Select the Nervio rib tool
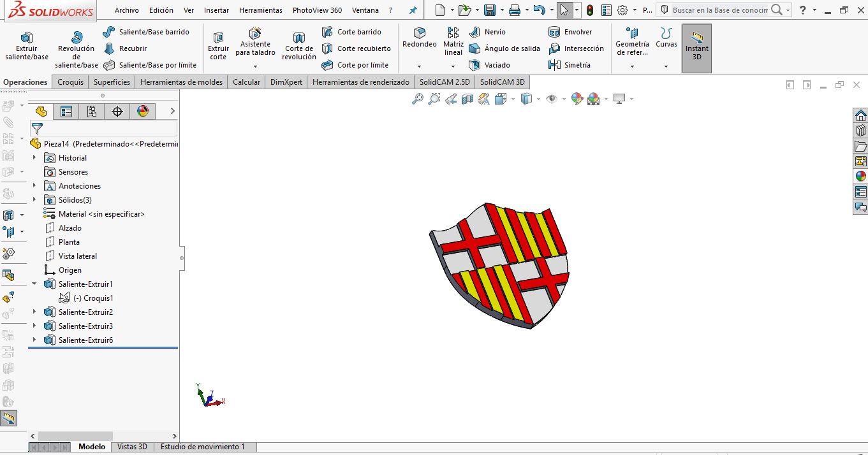 (x=487, y=32)
